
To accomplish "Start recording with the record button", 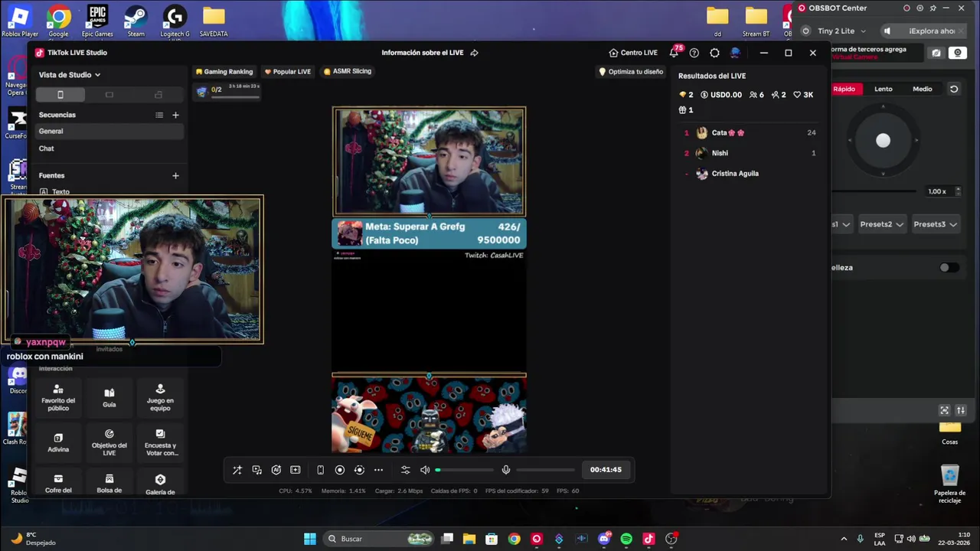I will [x=340, y=470].
